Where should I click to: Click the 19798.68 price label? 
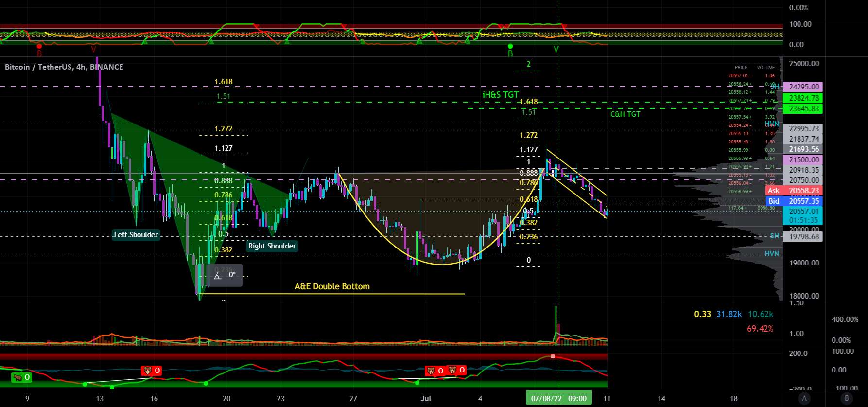[x=803, y=237]
